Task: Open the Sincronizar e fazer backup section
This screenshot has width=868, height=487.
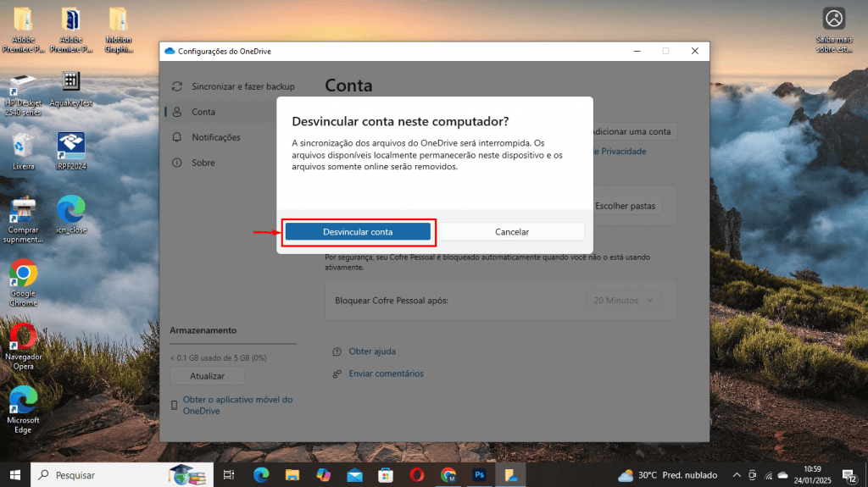Action: 232,86
